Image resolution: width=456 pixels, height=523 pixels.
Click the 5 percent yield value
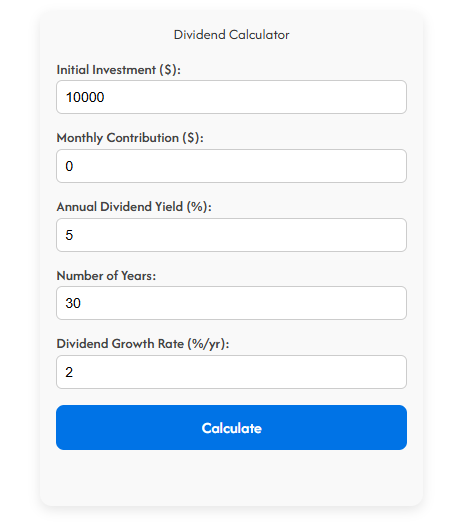tap(69, 235)
